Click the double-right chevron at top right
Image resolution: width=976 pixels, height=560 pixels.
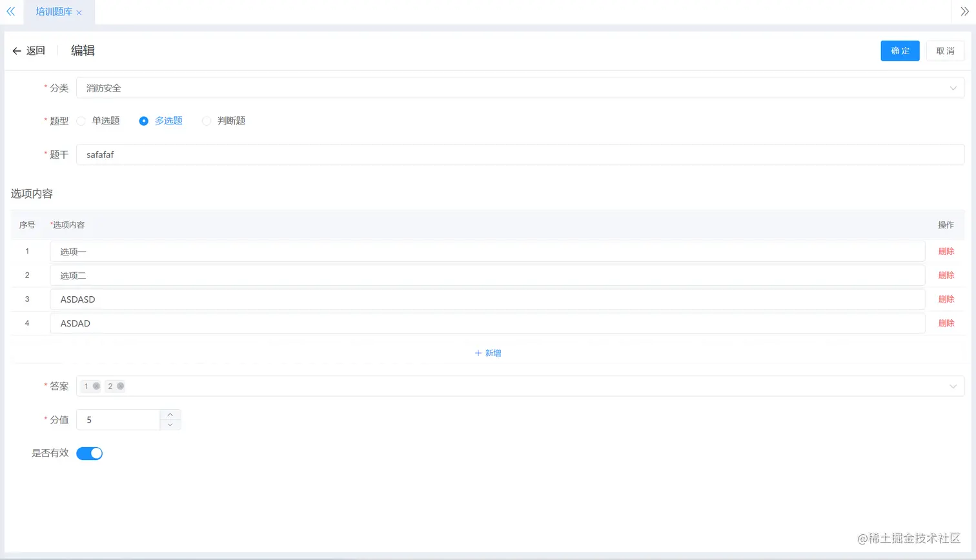coord(964,11)
